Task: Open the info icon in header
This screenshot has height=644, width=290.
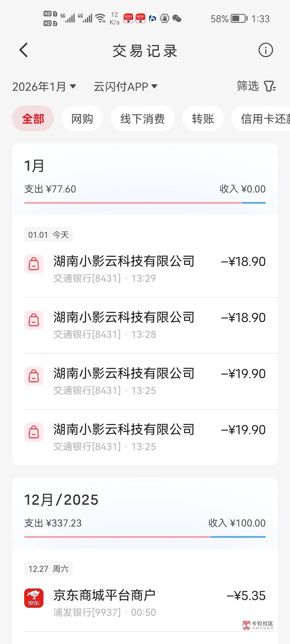Action: pos(266,50)
